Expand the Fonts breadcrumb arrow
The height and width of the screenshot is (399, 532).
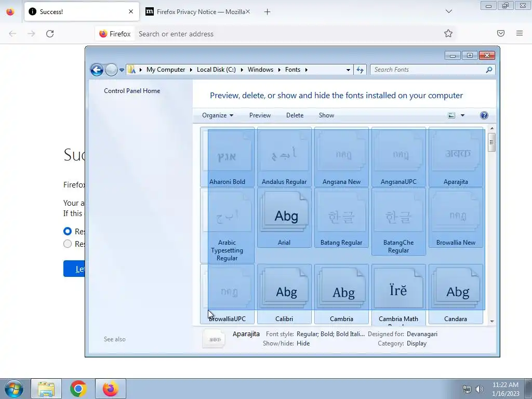tap(307, 70)
